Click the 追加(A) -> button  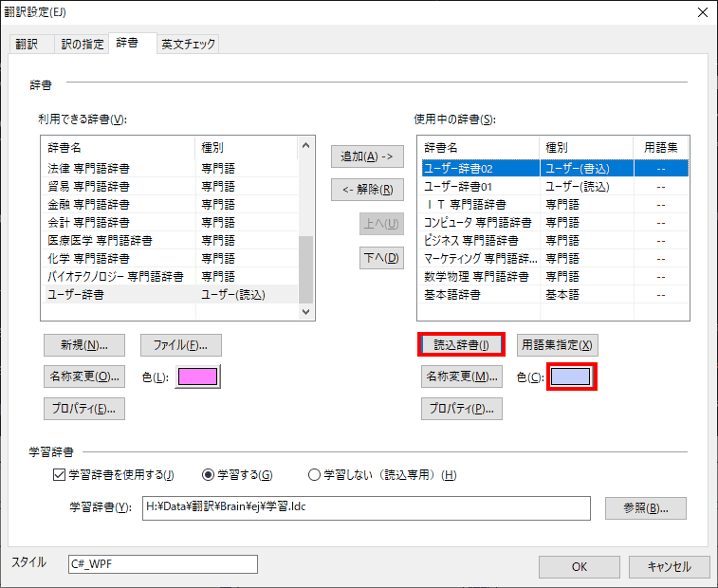(367, 156)
